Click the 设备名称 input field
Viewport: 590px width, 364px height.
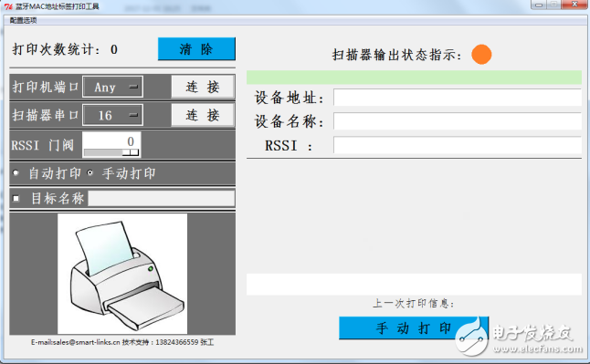458,121
